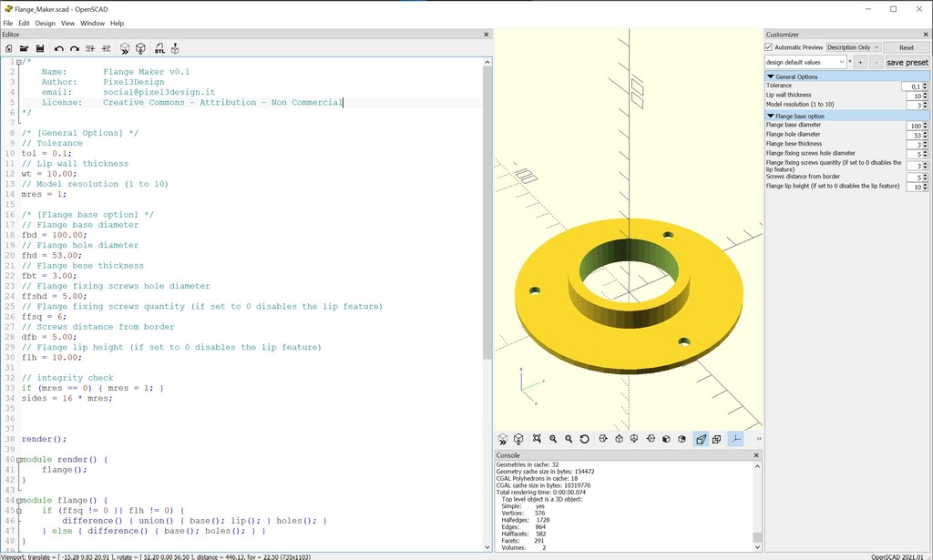The height and width of the screenshot is (560, 933).
Task: Add a new preset with plus button
Action: [x=860, y=62]
